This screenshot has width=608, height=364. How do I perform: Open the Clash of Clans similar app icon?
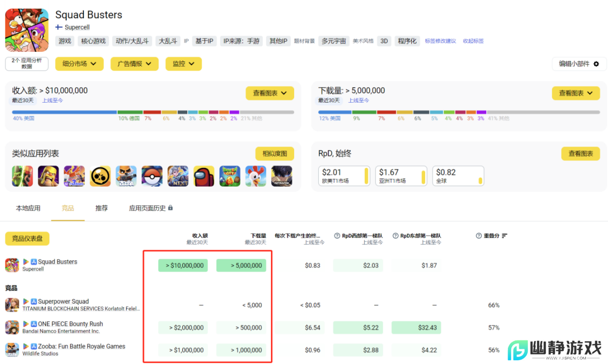tap(49, 176)
